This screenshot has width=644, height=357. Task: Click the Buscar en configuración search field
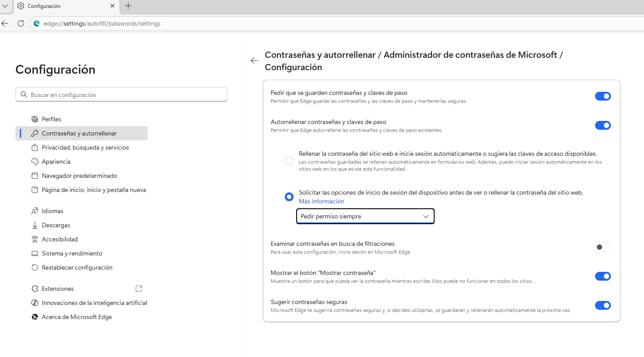121,95
